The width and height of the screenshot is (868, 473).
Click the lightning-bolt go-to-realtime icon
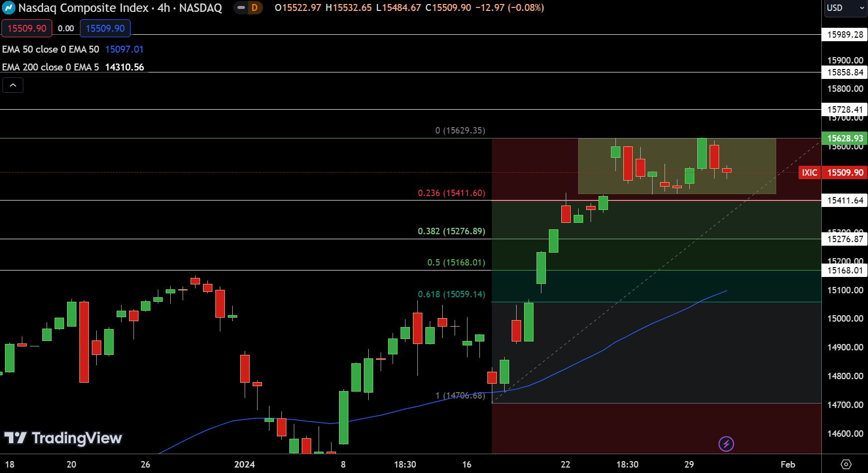tap(726, 444)
